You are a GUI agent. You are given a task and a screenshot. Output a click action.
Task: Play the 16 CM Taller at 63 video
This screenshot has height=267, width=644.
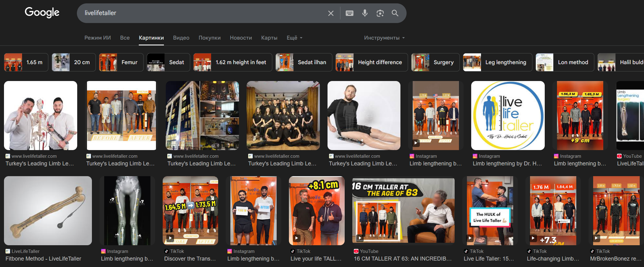pyautogui.click(x=360, y=238)
